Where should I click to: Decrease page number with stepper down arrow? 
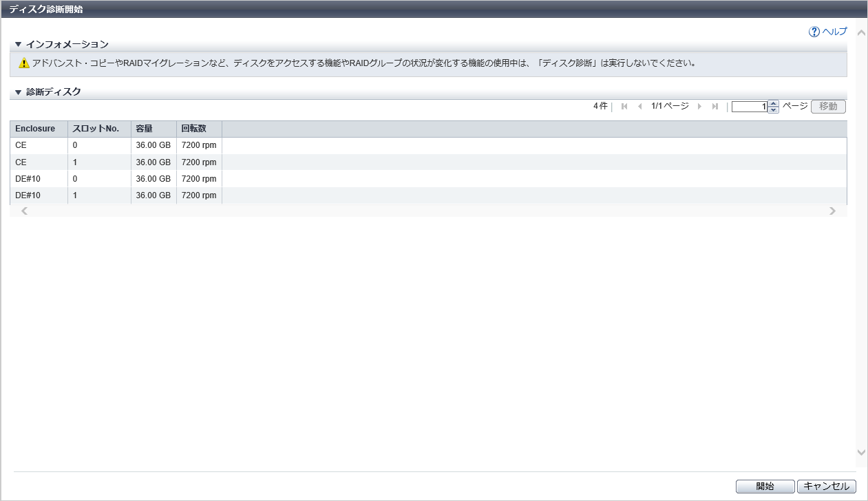click(774, 109)
